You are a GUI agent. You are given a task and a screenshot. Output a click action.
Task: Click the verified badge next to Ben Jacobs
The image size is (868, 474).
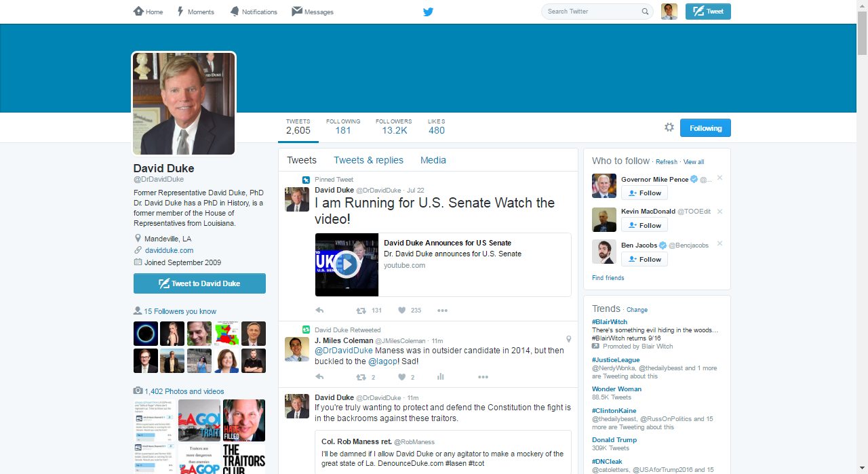(663, 245)
